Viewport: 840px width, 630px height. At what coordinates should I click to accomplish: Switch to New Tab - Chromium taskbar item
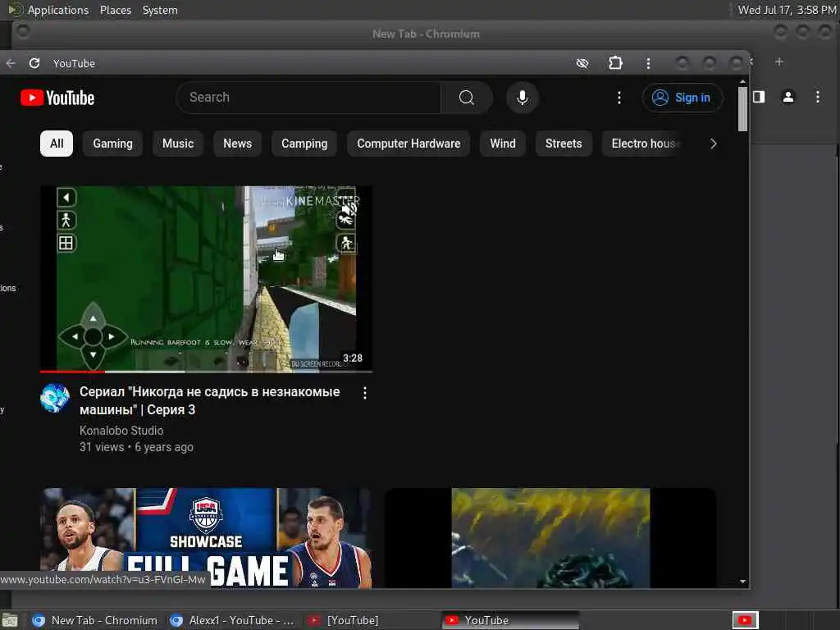coord(95,620)
